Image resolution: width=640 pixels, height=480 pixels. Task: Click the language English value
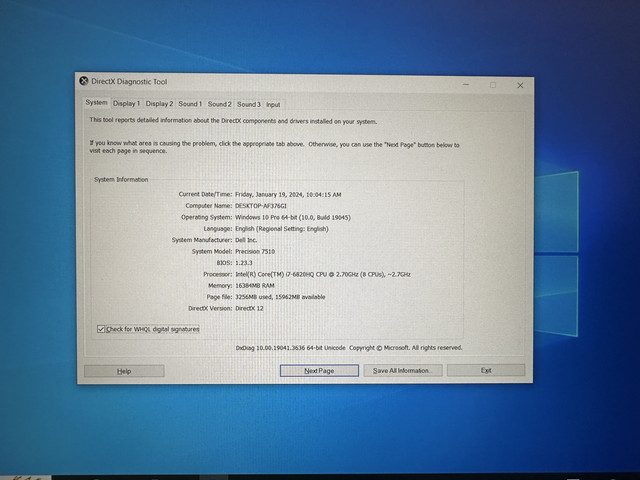[282, 229]
